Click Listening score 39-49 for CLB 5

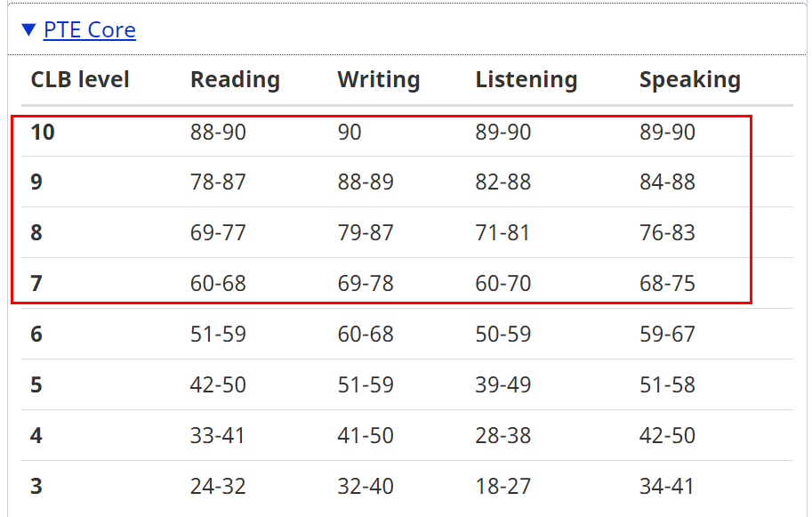[x=502, y=385]
